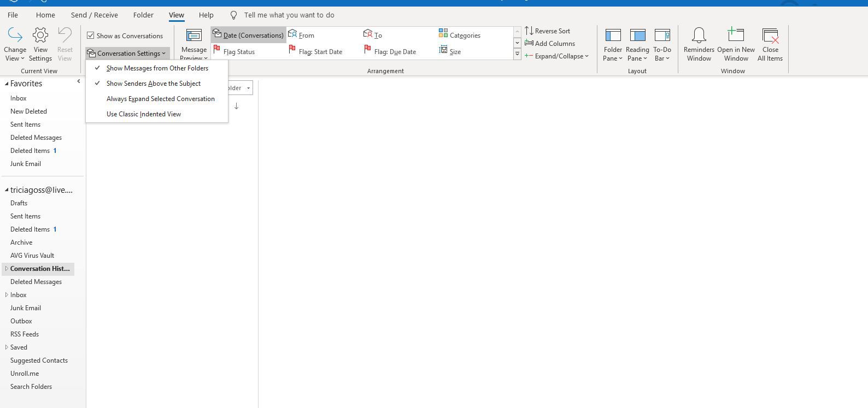Arrange by Date (Conversations)

click(248, 35)
